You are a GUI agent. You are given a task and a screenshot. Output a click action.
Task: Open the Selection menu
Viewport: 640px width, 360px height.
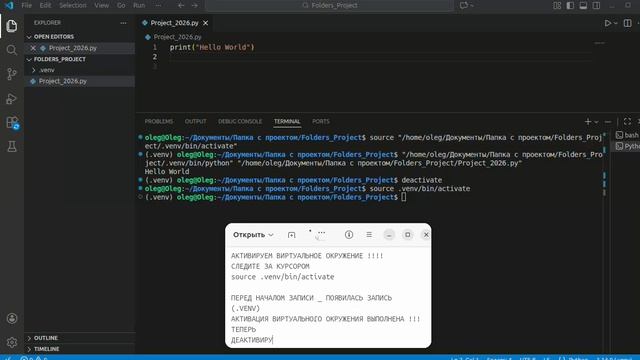73,5
